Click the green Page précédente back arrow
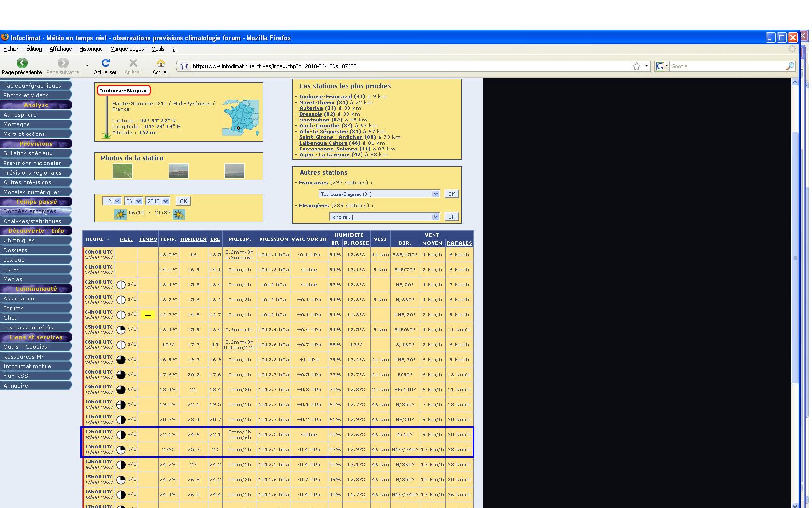Screen dimensions: 812x508 [22, 63]
